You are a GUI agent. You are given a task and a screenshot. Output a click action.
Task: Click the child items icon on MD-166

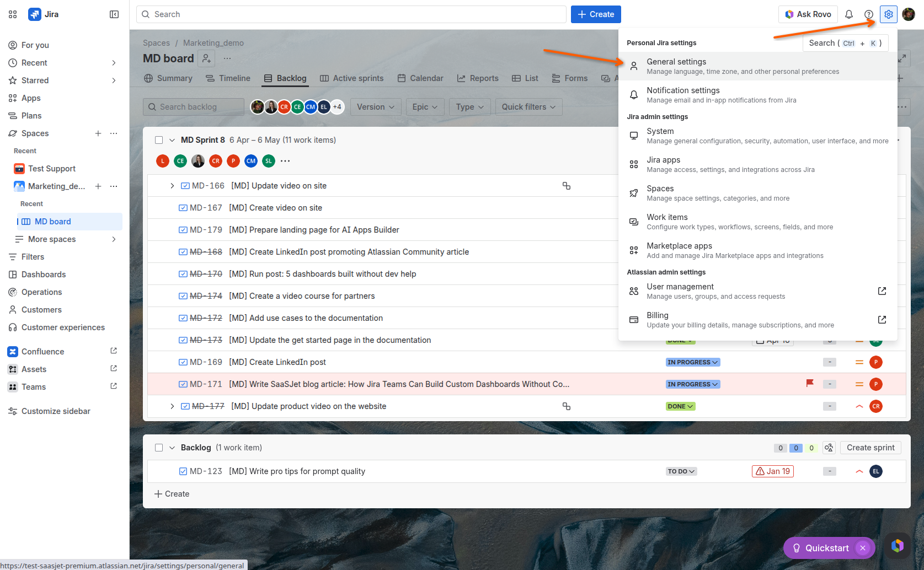[x=567, y=186]
